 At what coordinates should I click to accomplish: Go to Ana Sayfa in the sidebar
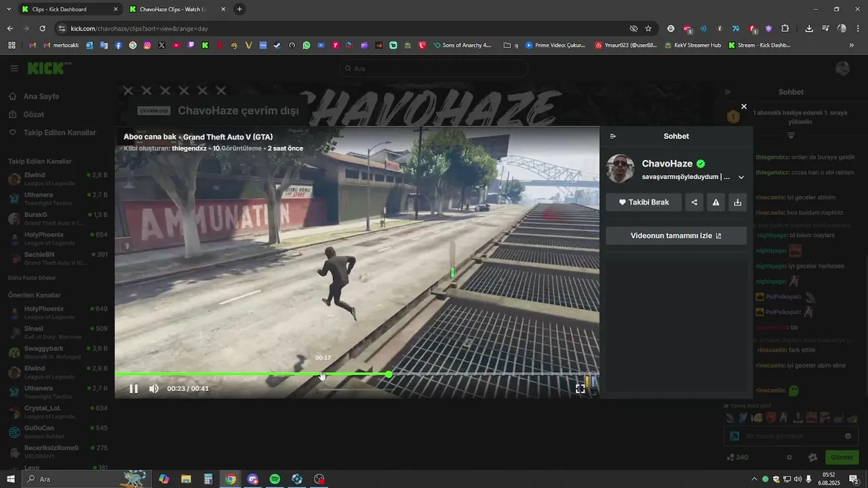[41, 96]
